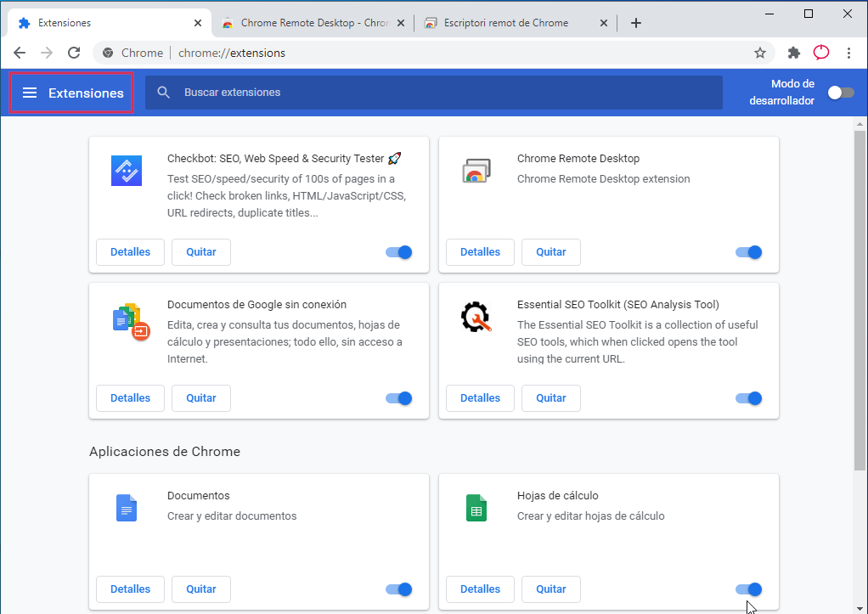The width and height of the screenshot is (868, 614).
Task: Click the red power extension icon
Action: tap(821, 53)
